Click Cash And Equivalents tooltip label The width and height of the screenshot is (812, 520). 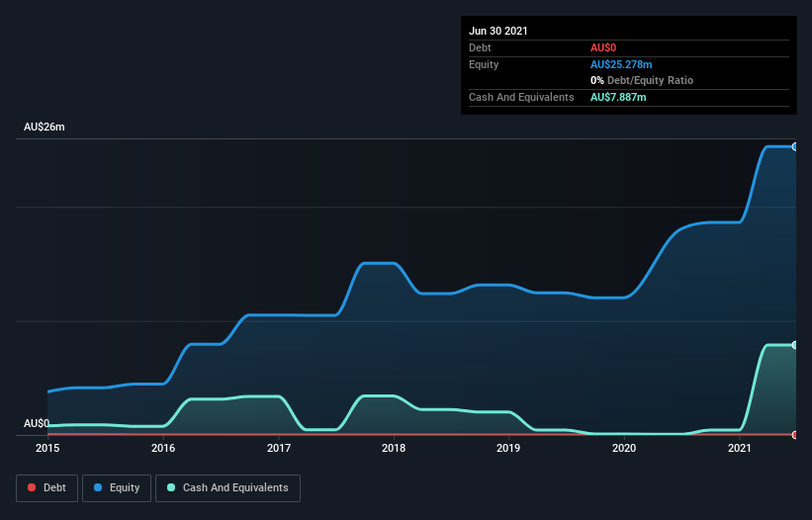(x=521, y=97)
